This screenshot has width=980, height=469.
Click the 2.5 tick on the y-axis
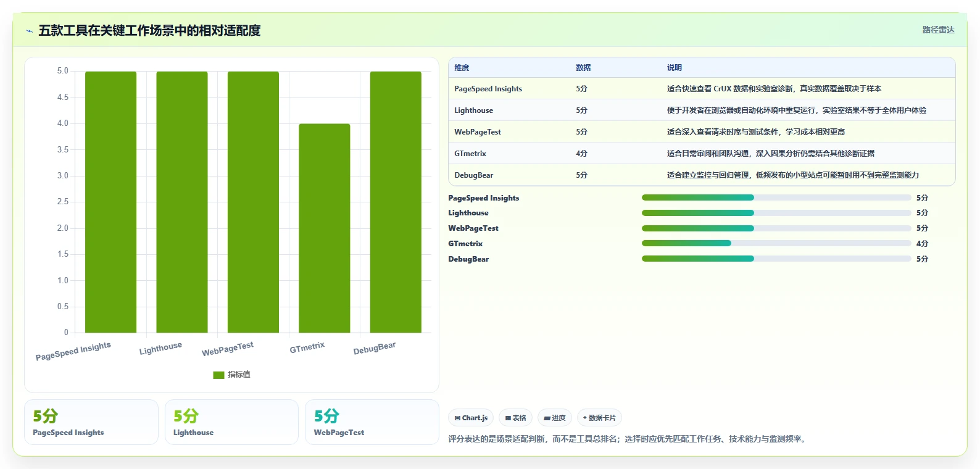pos(63,202)
